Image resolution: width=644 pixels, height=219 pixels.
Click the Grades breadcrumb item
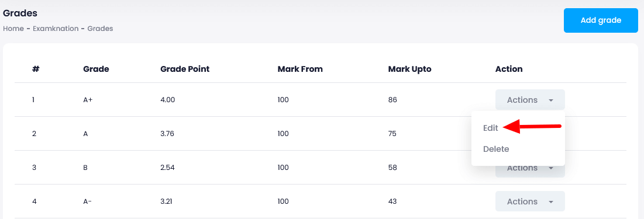pos(100,29)
